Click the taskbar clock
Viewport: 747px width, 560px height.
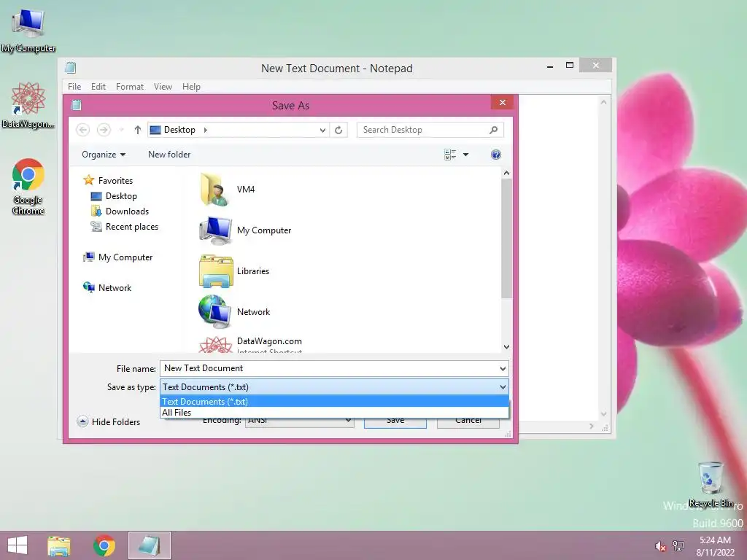(x=715, y=546)
